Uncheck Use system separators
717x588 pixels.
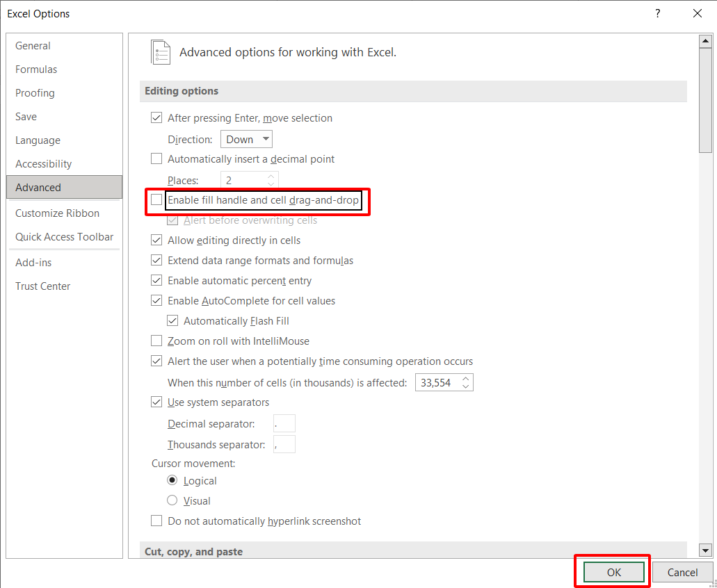click(156, 402)
